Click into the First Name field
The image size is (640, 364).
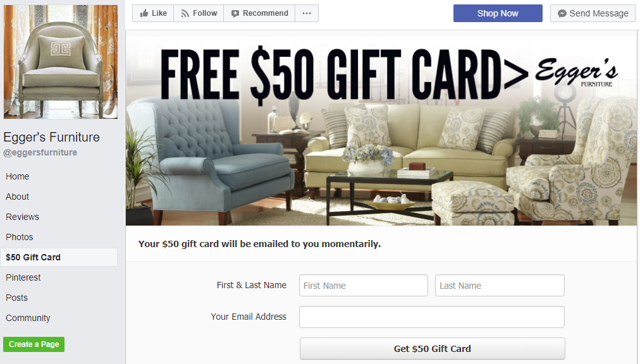[x=363, y=285]
